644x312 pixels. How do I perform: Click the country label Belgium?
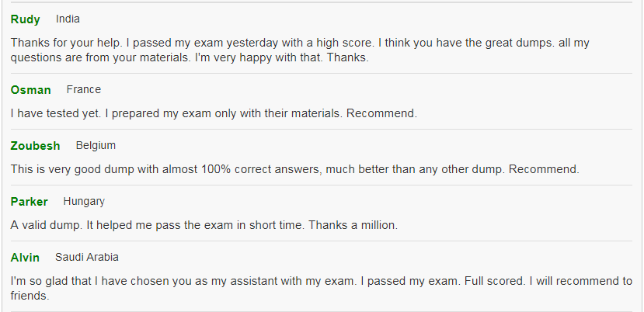[x=96, y=145]
